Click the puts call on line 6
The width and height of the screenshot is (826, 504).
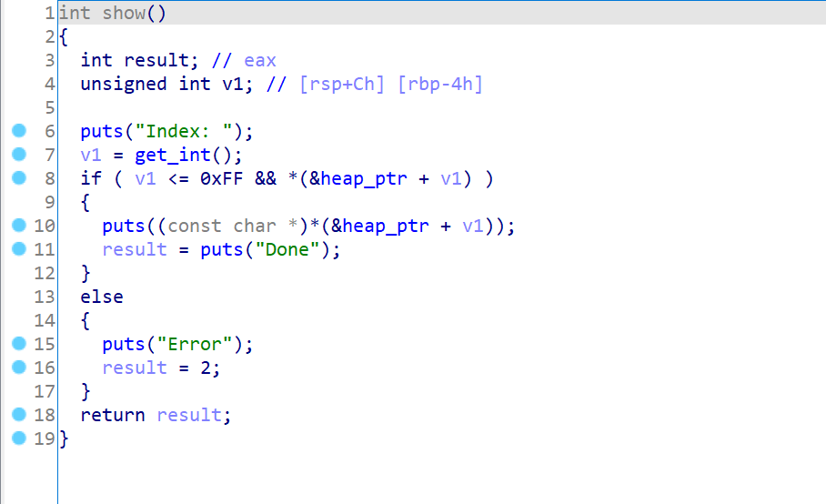[x=102, y=132]
